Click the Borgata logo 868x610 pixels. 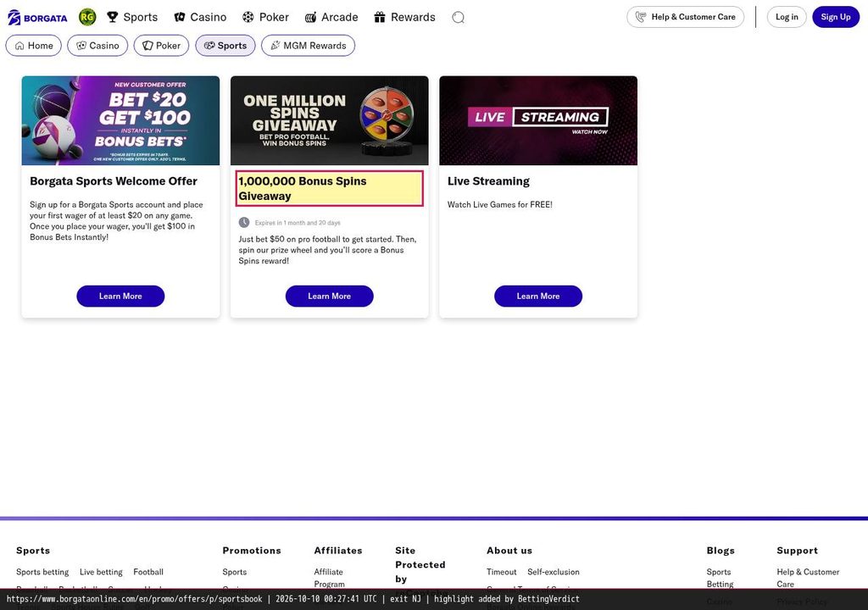pyautogui.click(x=37, y=17)
